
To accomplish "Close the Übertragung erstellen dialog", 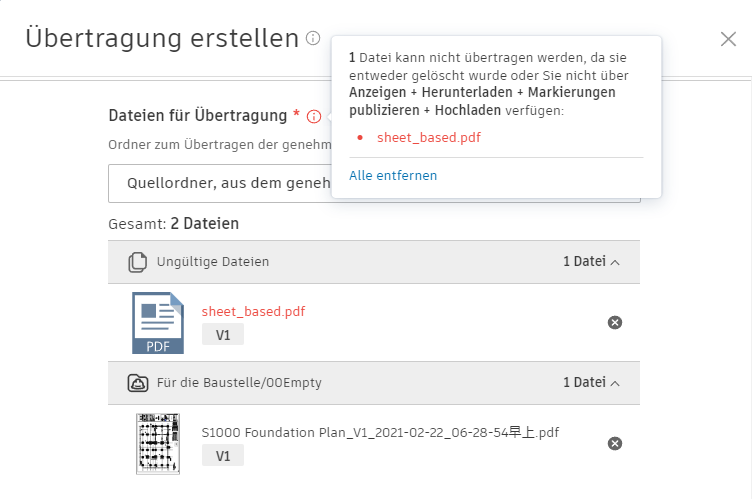I will 728,39.
